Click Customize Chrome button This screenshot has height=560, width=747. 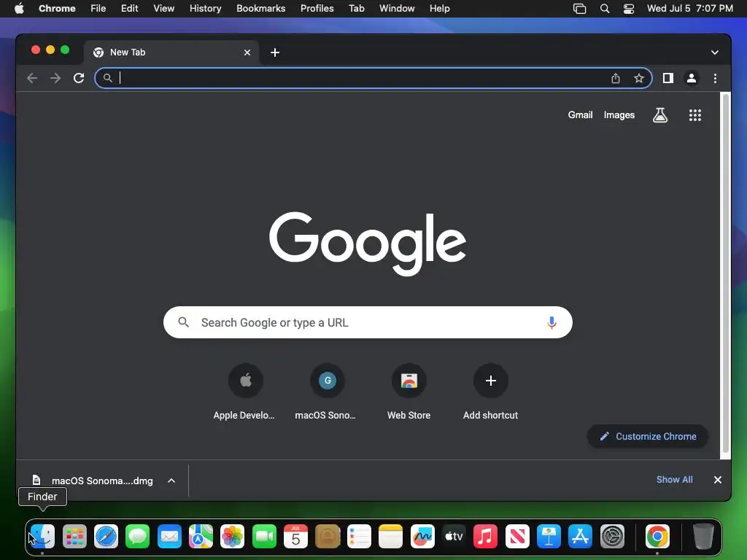click(x=648, y=436)
